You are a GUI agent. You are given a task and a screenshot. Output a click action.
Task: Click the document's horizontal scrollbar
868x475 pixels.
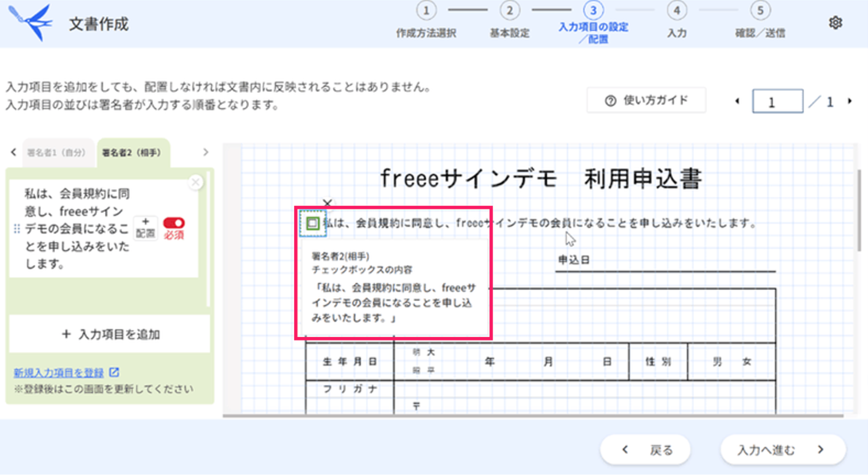click(x=533, y=416)
